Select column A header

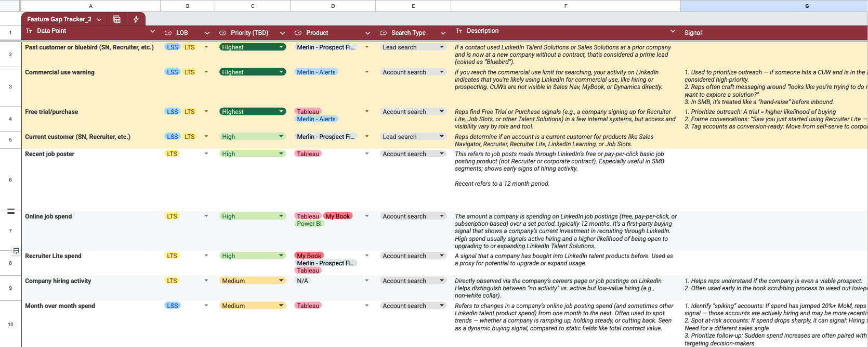(91, 6)
